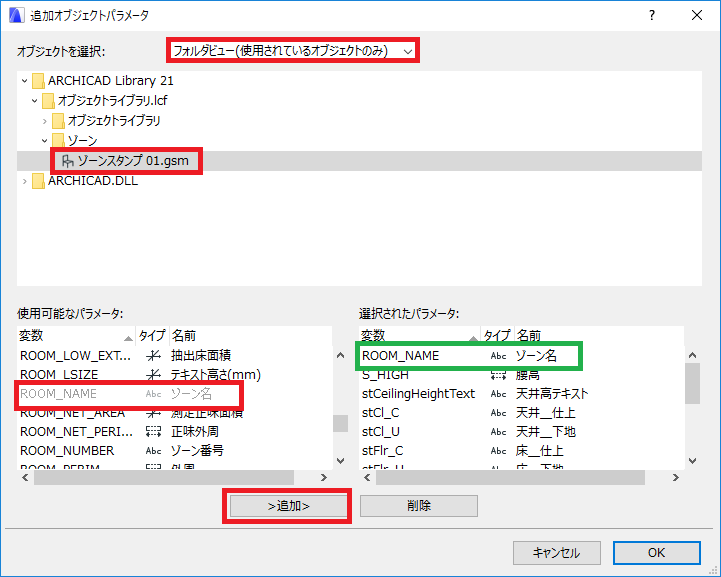Viewport: 721px width, 577px height.
Task: Click the Abc type icon of stCl_C
Action: [498, 413]
